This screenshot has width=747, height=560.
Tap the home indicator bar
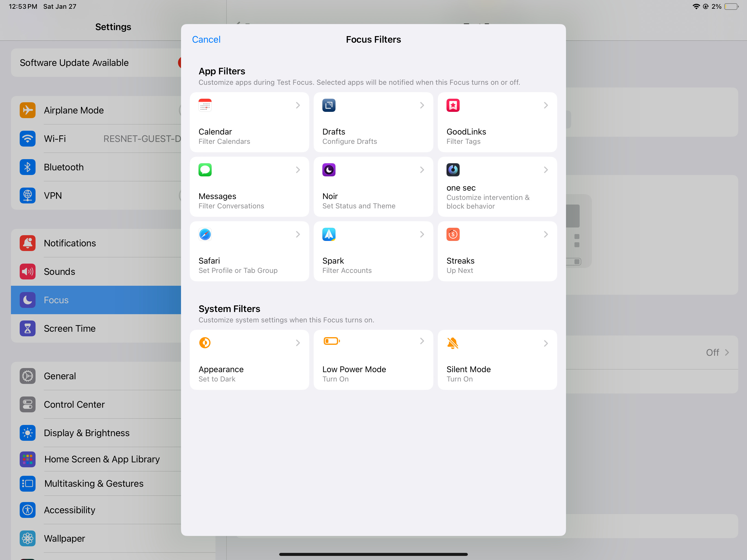[373, 554]
